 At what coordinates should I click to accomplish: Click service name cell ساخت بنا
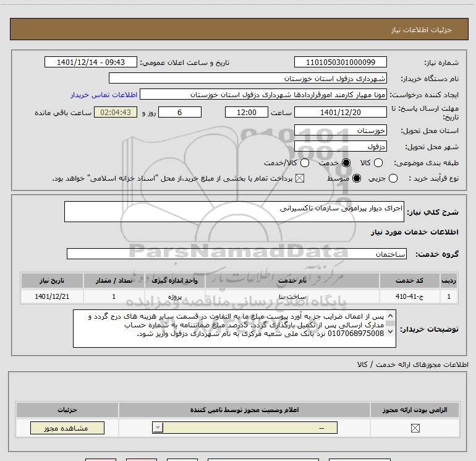tap(292, 296)
